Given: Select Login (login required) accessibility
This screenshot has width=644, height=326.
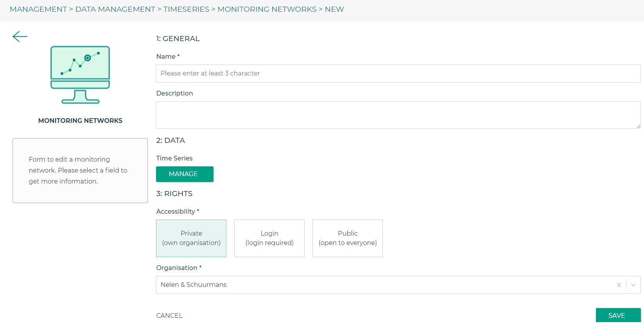Looking at the screenshot, I should pyautogui.click(x=269, y=238).
